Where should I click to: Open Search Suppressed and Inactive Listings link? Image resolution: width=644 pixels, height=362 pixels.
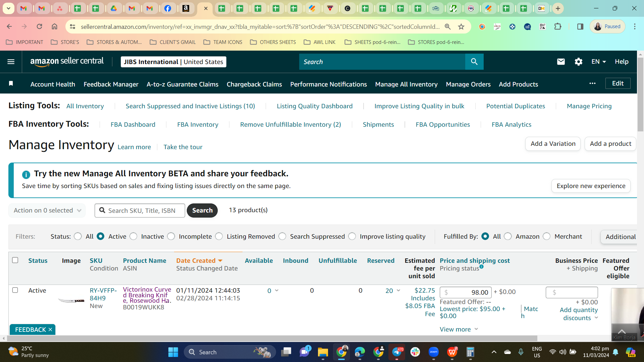[191, 106]
